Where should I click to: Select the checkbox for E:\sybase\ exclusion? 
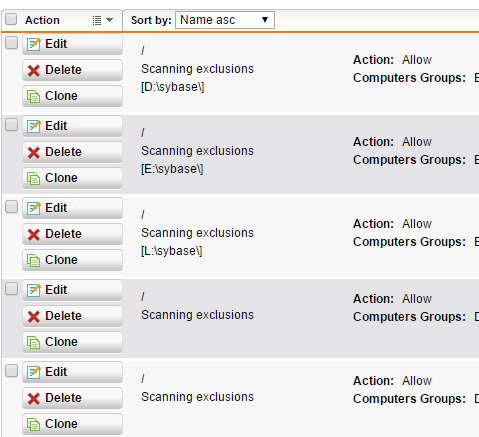[11, 125]
